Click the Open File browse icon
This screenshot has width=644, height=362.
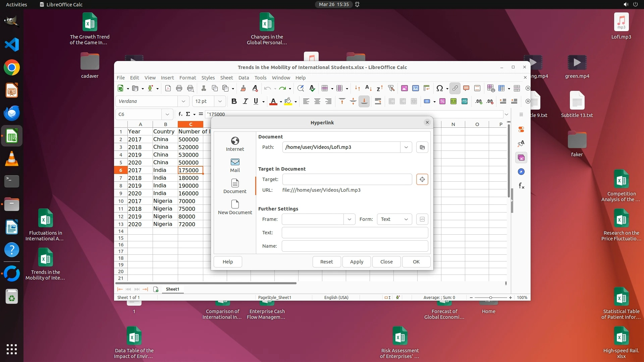pos(422,147)
